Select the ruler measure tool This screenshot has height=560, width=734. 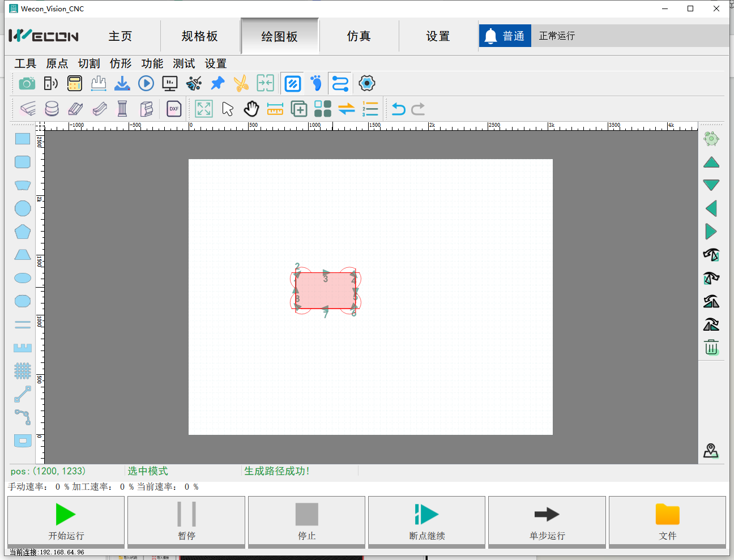[275, 109]
